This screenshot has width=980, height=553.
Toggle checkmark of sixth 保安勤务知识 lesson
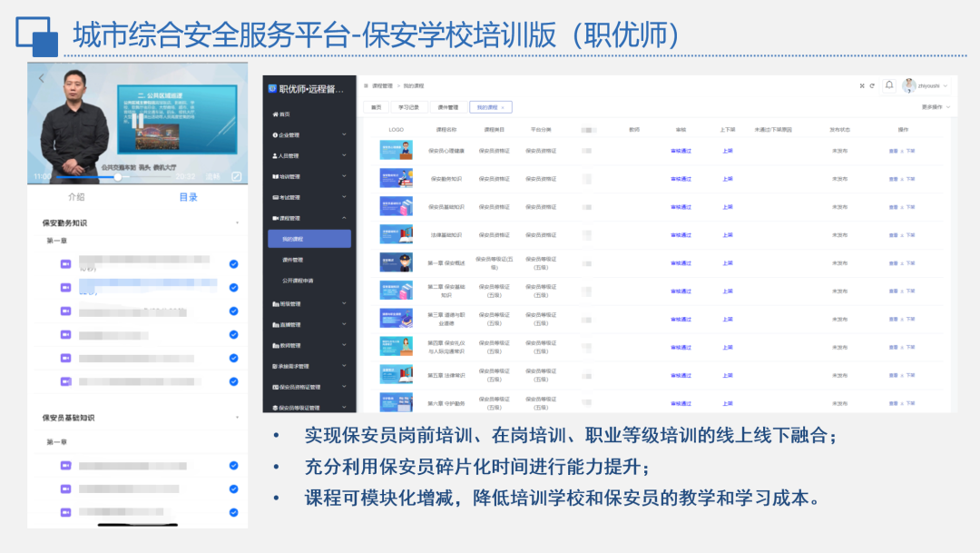coord(234,381)
